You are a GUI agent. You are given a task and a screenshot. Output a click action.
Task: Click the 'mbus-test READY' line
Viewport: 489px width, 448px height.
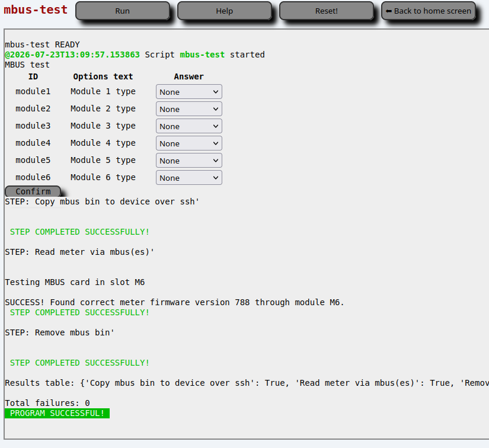point(43,44)
